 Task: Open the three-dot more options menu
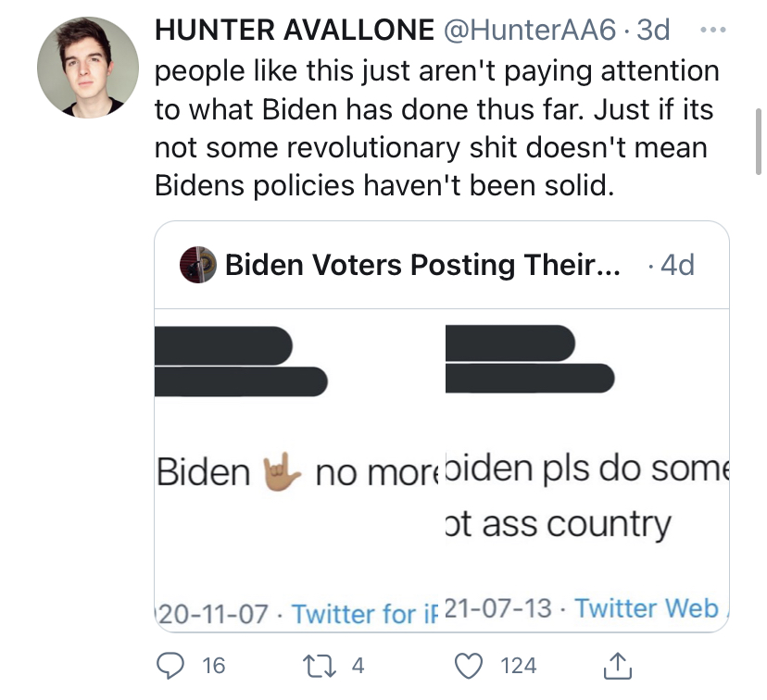713,31
